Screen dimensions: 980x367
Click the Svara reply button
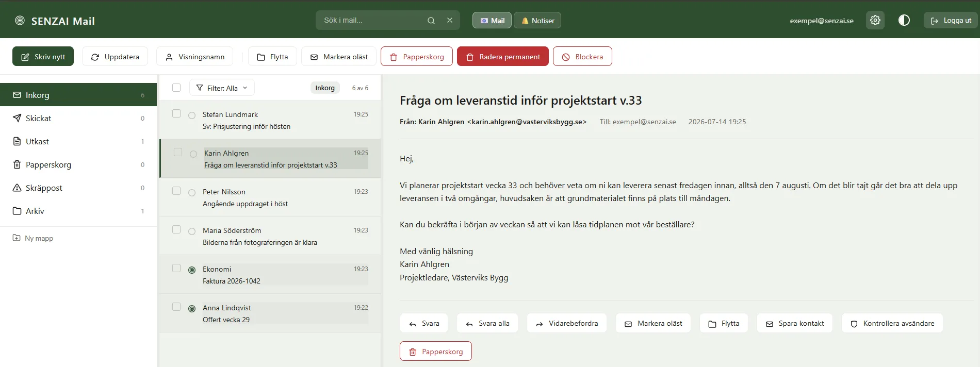click(424, 323)
